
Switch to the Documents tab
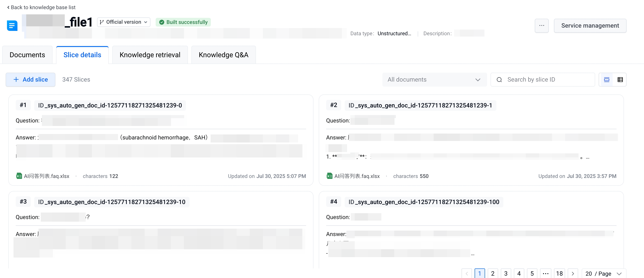click(x=27, y=55)
